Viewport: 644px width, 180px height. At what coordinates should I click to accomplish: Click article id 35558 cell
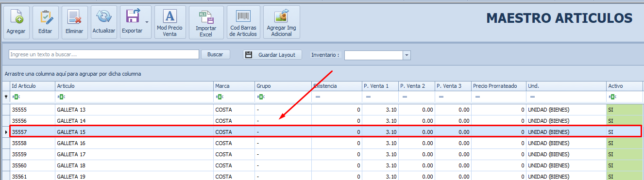coord(33,143)
